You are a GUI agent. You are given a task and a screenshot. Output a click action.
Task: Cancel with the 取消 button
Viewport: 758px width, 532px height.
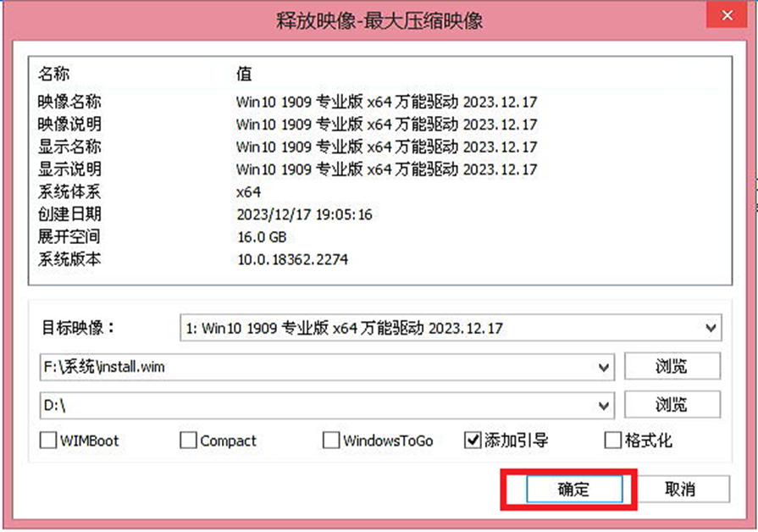coord(680,490)
